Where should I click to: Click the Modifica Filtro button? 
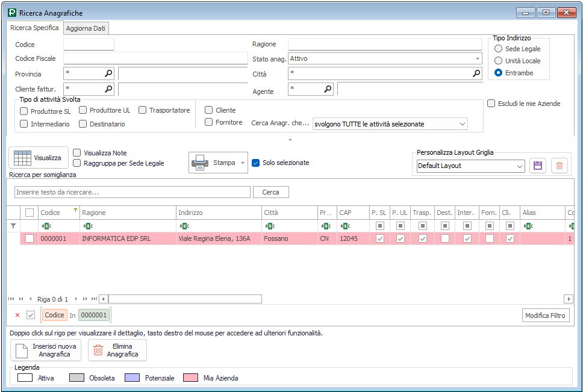pos(545,316)
